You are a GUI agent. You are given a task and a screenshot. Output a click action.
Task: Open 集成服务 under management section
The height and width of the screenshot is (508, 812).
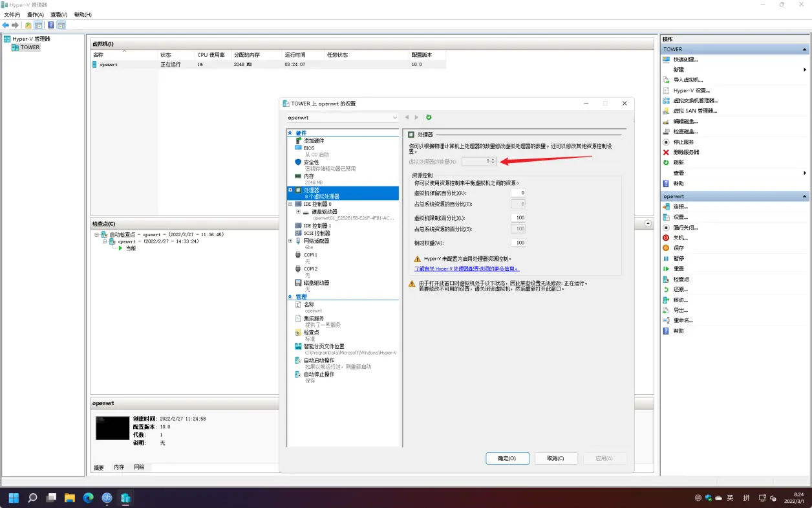[314, 318]
